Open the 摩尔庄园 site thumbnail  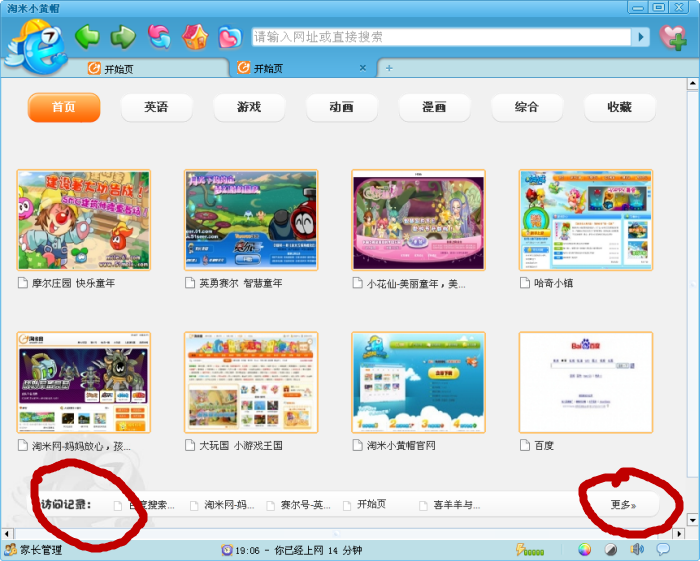click(83, 220)
